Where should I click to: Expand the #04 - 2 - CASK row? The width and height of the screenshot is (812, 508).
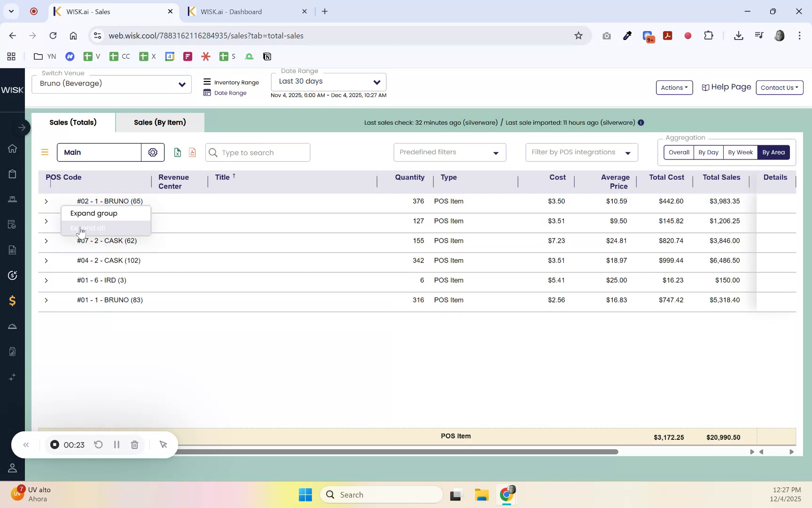46,261
